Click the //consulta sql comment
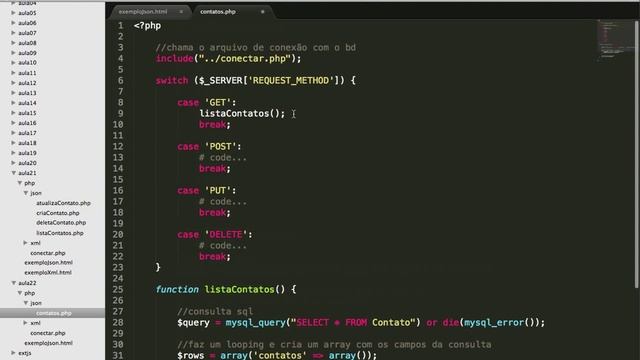Screen dimensions: 640x360 (x=215, y=311)
